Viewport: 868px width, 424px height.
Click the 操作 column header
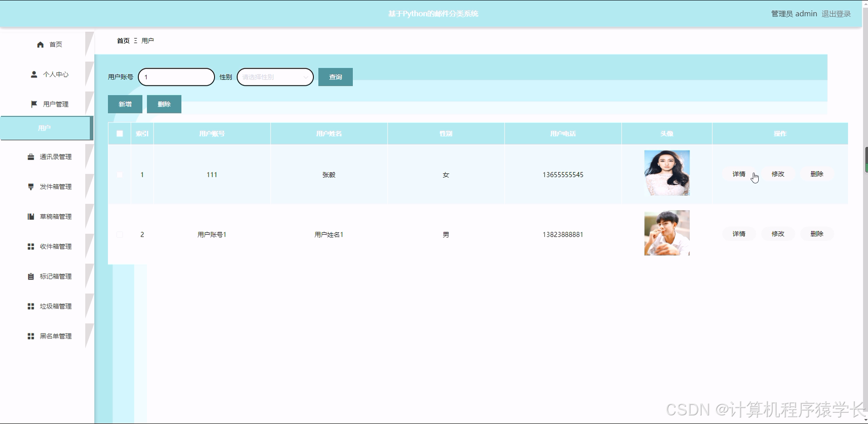tap(780, 133)
